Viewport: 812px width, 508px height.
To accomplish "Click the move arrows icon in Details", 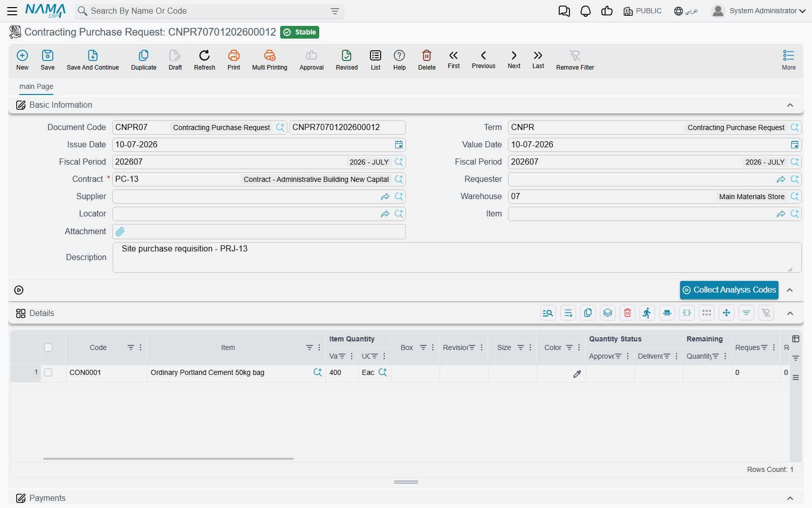I will [727, 313].
